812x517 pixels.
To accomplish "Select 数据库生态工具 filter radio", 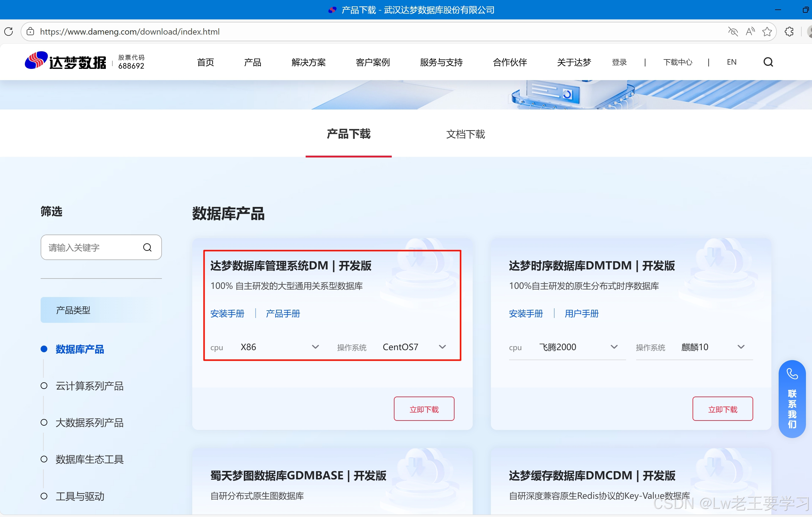I will (x=44, y=459).
